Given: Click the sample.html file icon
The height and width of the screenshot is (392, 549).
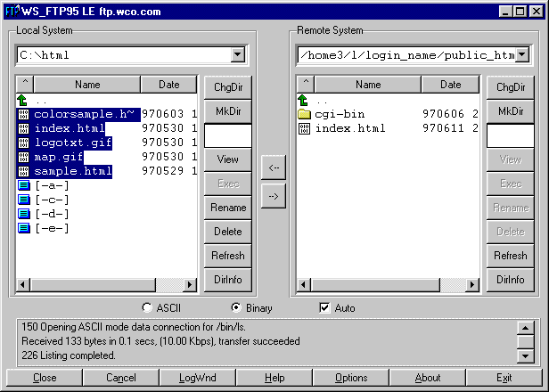Looking at the screenshot, I should (x=23, y=171).
